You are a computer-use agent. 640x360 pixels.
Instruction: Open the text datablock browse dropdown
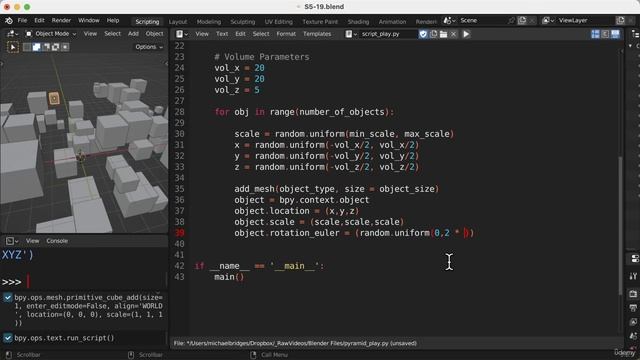click(x=351, y=34)
